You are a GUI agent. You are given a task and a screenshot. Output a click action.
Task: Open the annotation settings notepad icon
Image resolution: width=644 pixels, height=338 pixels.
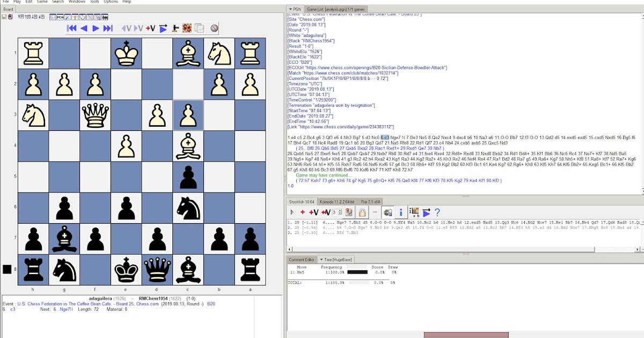(x=349, y=213)
